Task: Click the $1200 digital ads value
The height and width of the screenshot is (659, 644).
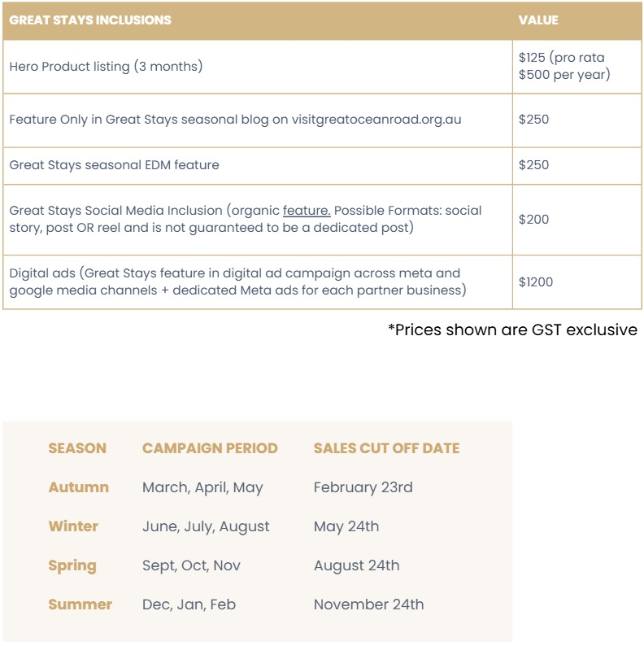Action: 536,282
